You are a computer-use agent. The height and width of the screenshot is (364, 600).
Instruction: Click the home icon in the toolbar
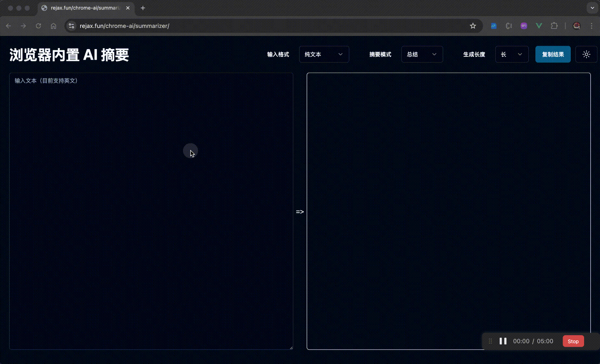54,26
